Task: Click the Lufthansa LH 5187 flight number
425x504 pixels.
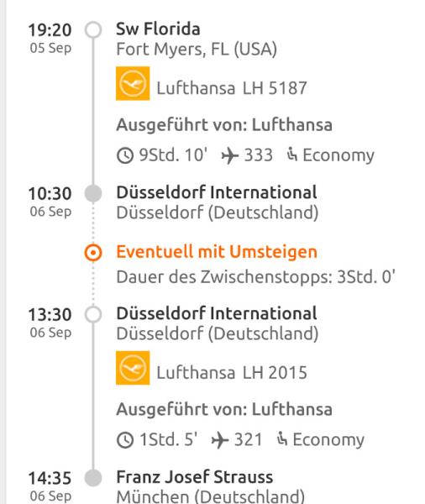Action: point(232,88)
